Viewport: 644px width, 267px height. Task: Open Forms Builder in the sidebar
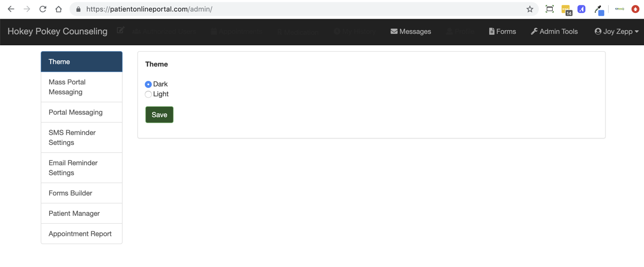click(81, 193)
